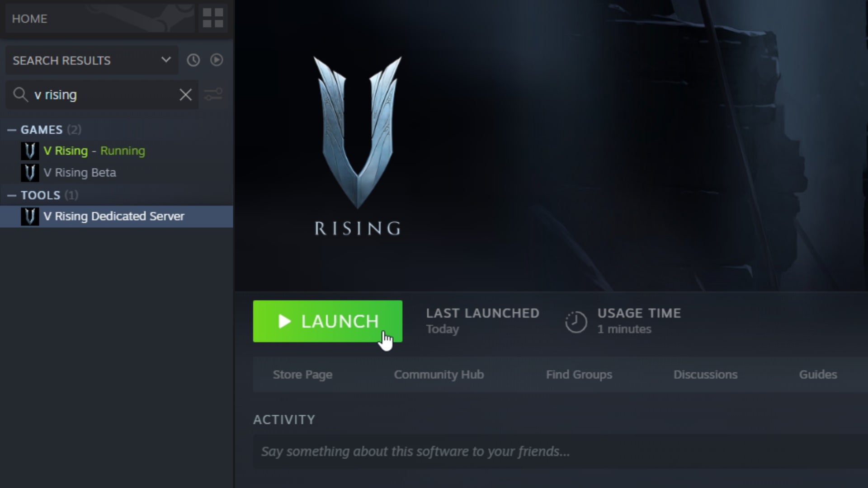Click the search magnifier icon
868x488 pixels.
click(x=20, y=94)
